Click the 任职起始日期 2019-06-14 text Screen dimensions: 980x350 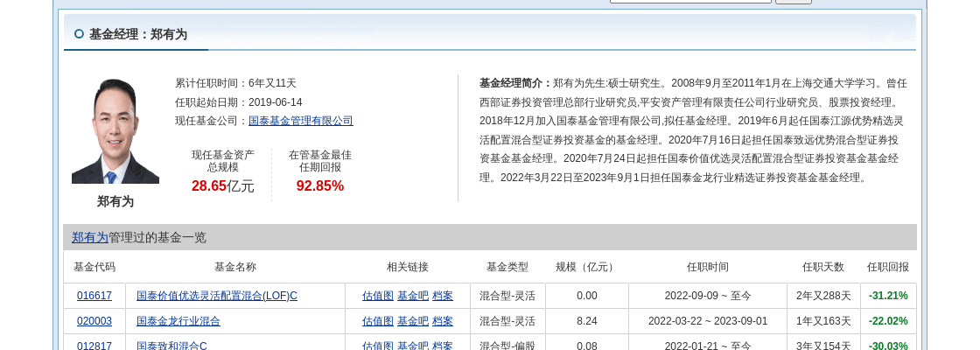(x=239, y=101)
